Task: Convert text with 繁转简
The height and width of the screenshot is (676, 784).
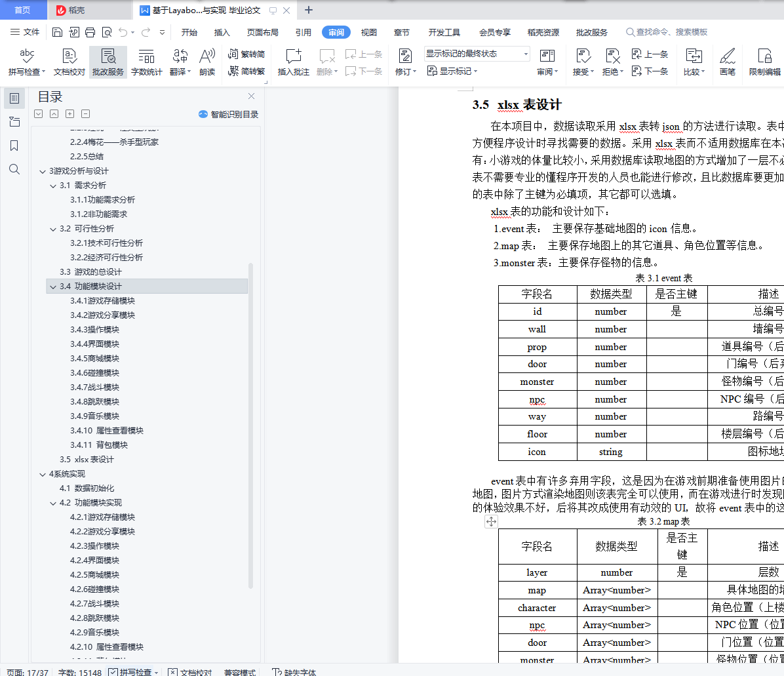Action: click(246, 54)
